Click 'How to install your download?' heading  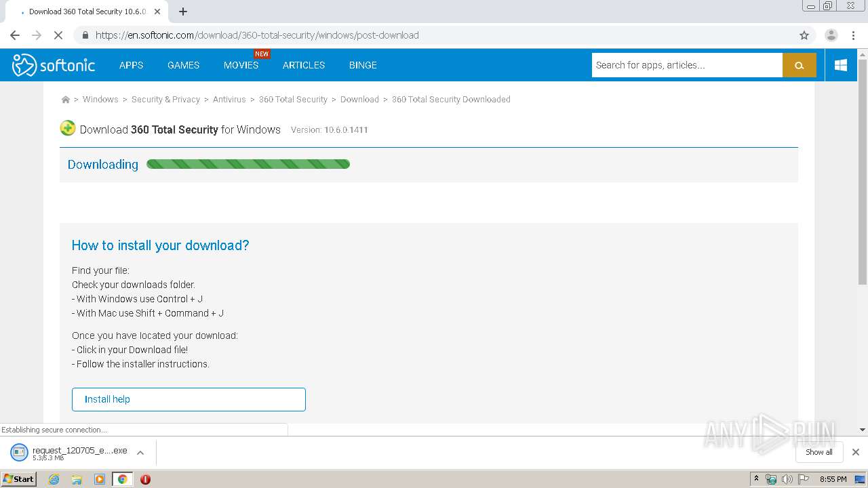click(x=161, y=245)
